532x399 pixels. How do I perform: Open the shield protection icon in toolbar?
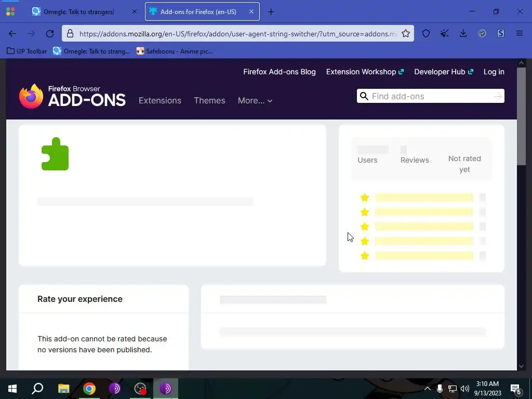coord(426,33)
